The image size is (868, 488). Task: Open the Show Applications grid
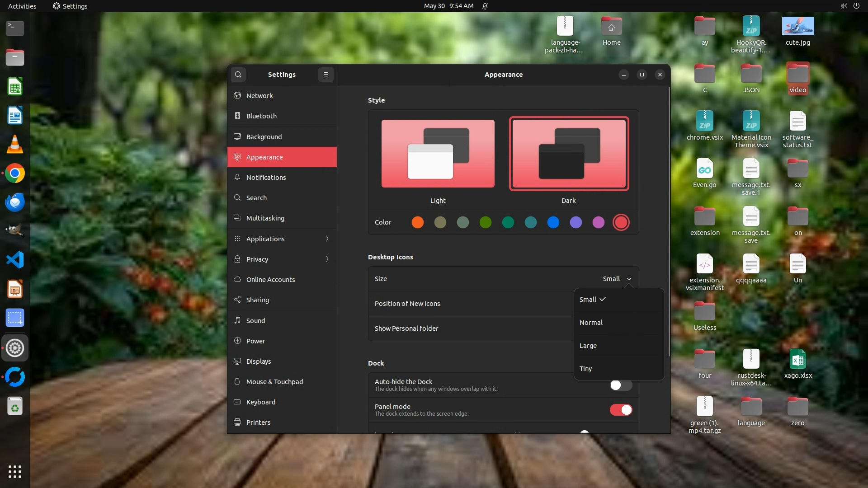click(x=15, y=471)
